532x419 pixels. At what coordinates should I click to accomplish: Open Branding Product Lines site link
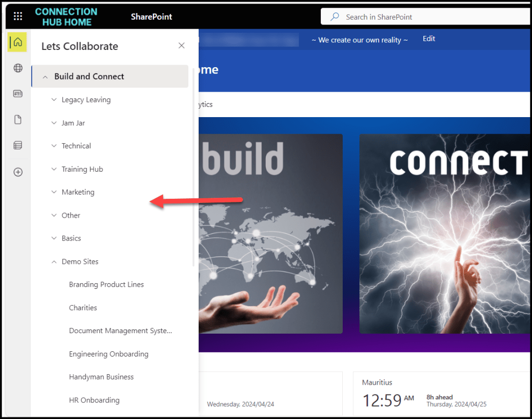click(x=106, y=285)
